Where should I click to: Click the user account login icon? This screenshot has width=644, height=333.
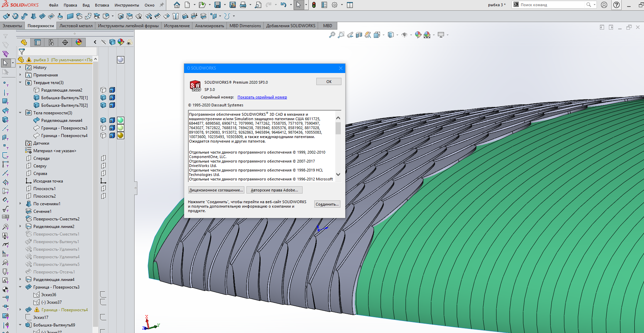coord(604,5)
